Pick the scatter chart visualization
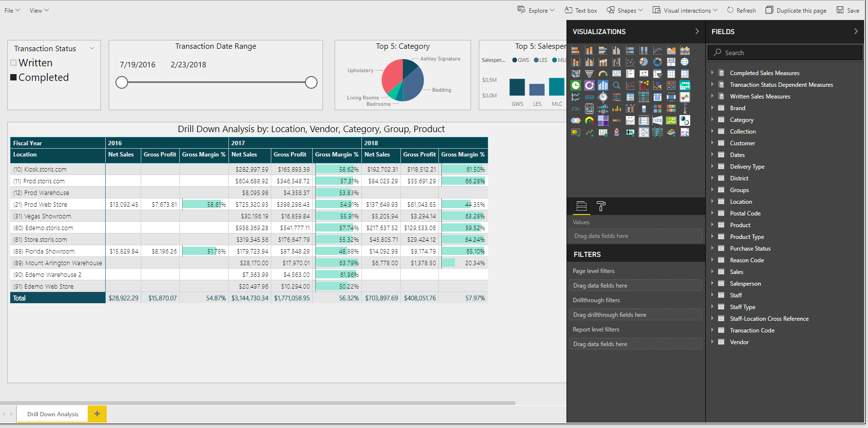 click(630, 62)
